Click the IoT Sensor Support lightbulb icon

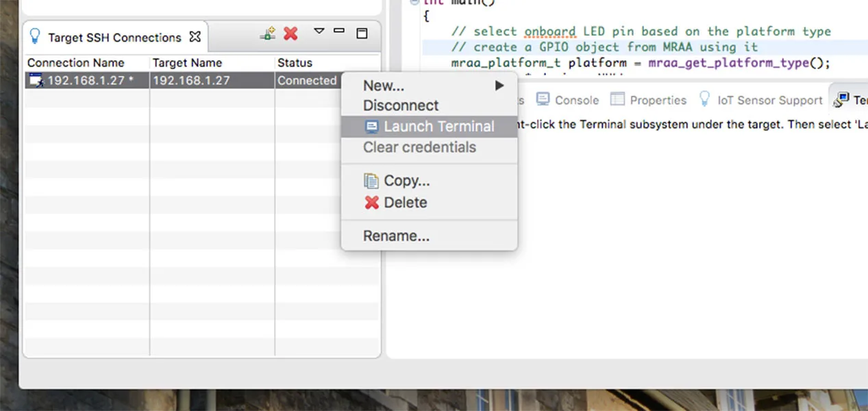click(x=704, y=99)
